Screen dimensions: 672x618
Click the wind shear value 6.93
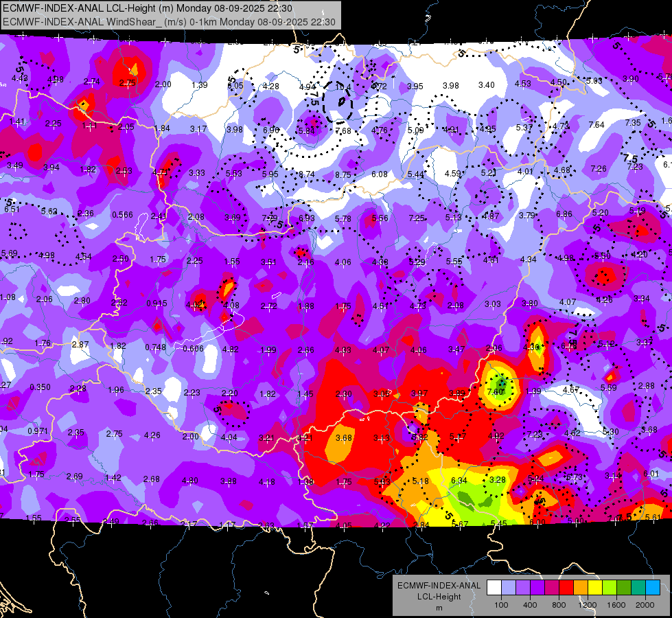[306, 218]
